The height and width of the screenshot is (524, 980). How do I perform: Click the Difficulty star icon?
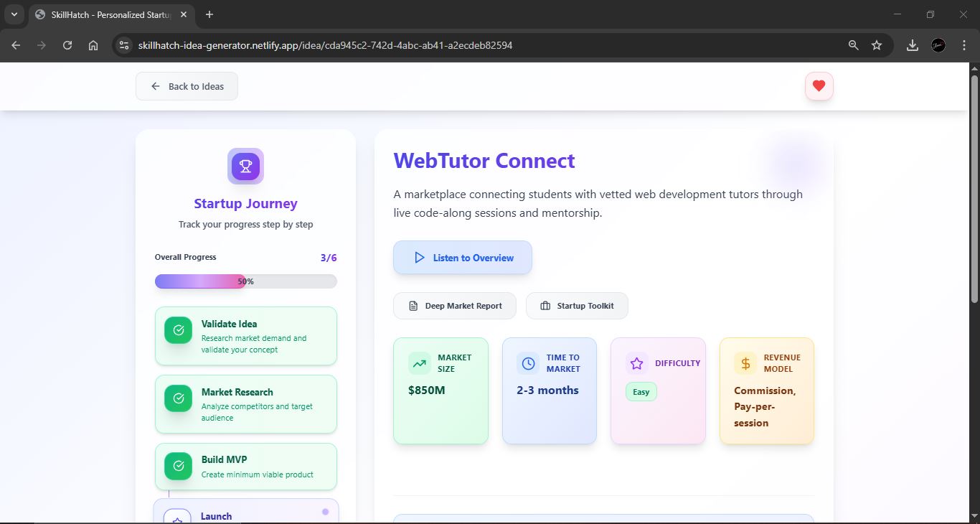pyautogui.click(x=637, y=363)
